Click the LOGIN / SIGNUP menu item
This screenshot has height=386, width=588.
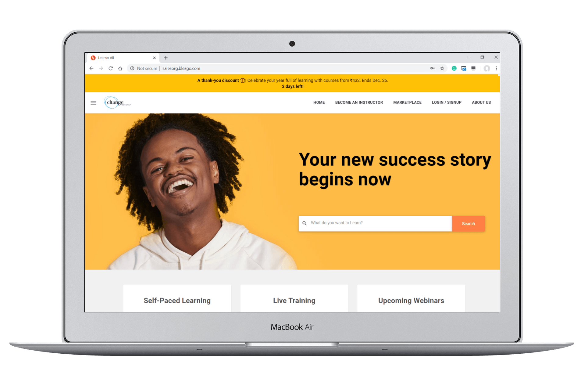(x=447, y=102)
